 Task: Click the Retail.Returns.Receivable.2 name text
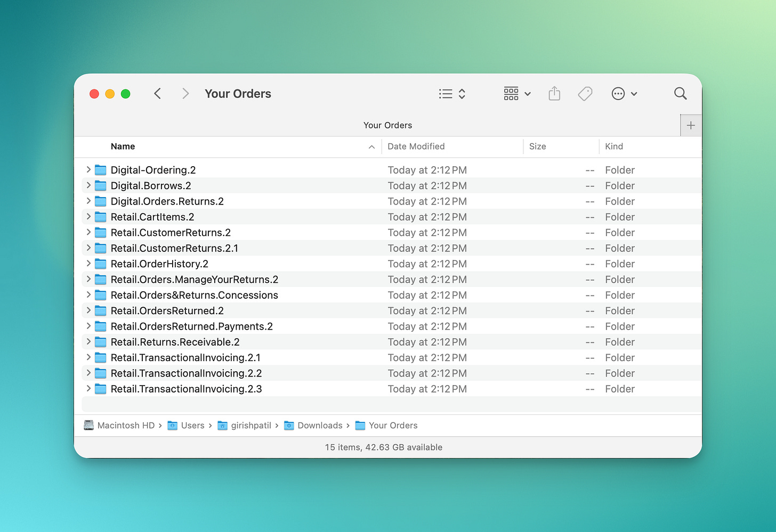click(175, 342)
